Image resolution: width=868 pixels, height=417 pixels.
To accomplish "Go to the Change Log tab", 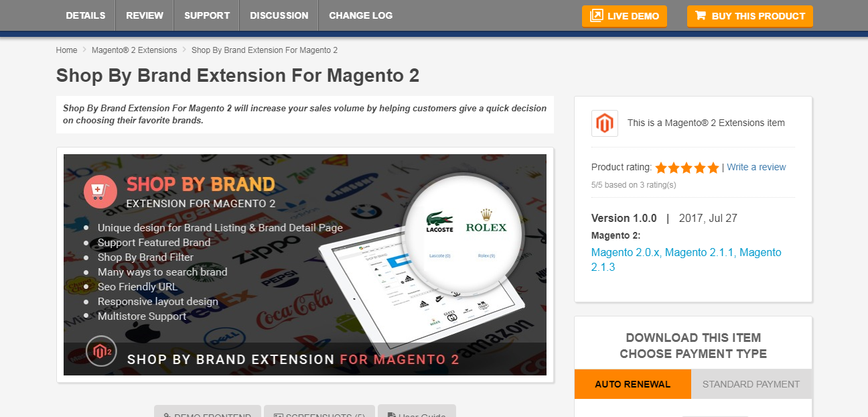I will point(361,15).
